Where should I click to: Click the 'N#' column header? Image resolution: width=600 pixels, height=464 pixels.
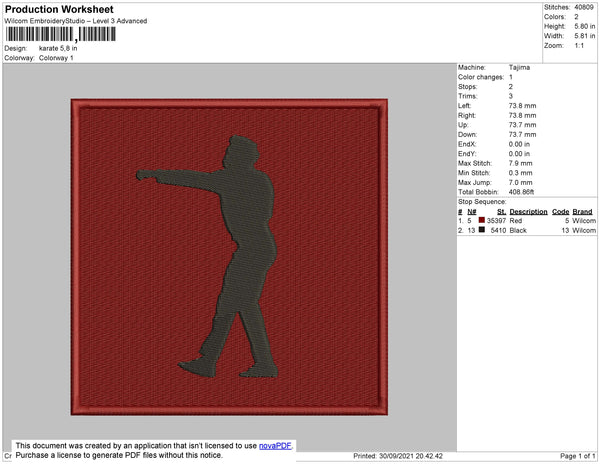472,212
